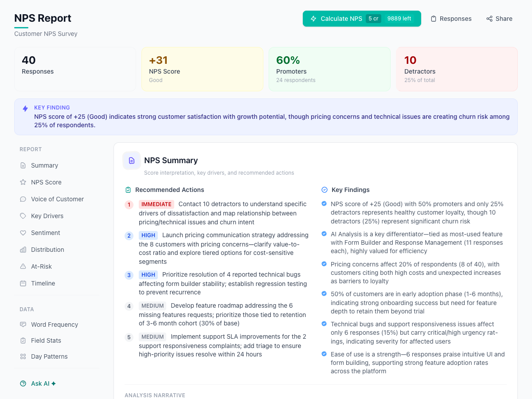Open the Responses panel

coord(451,19)
